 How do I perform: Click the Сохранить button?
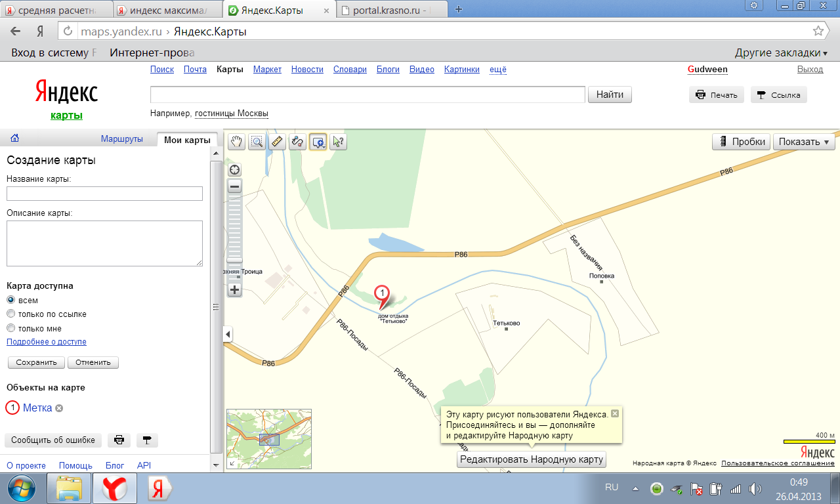pyautogui.click(x=36, y=362)
